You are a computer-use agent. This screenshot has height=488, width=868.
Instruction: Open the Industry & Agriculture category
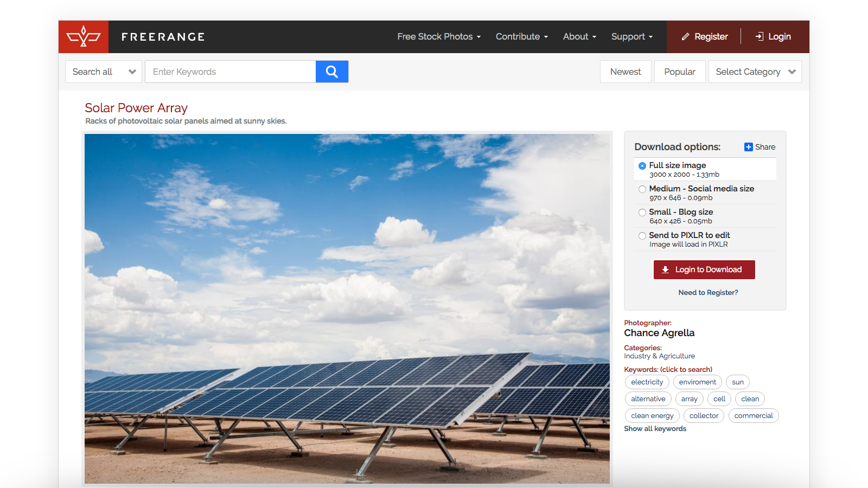(659, 356)
